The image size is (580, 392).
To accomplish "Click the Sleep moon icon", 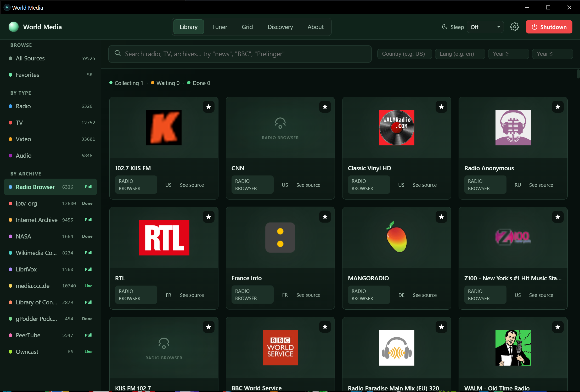I will [444, 27].
